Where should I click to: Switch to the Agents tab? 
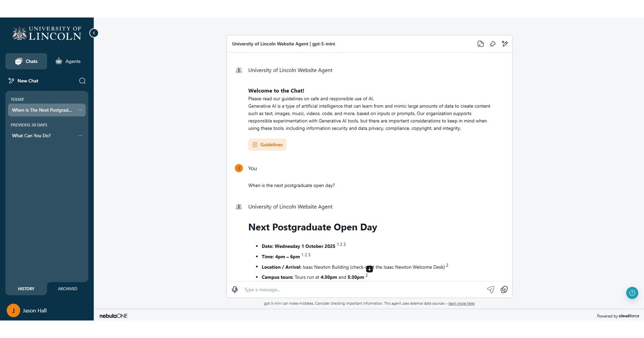pos(68,61)
